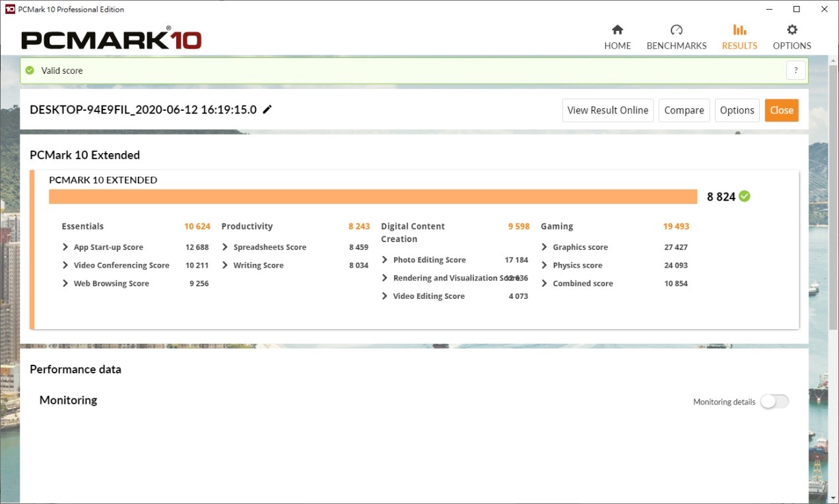Screen dimensions: 839x504
Task: Switch to the RESULTS tab
Action: [739, 38]
